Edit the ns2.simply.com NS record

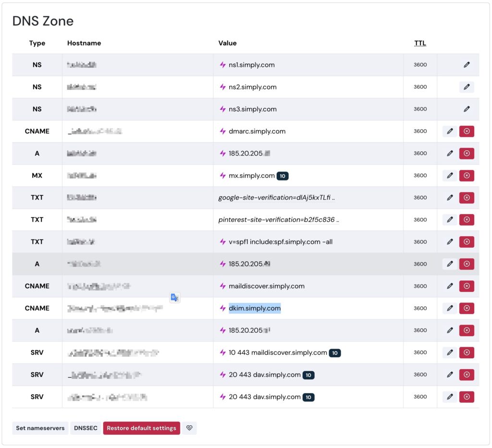tap(467, 87)
